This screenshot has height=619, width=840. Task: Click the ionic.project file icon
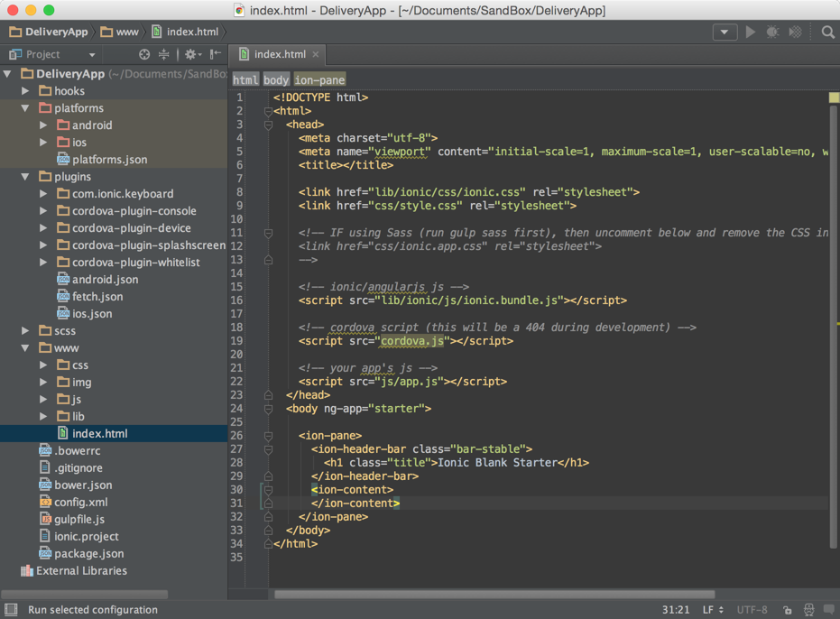click(x=45, y=537)
